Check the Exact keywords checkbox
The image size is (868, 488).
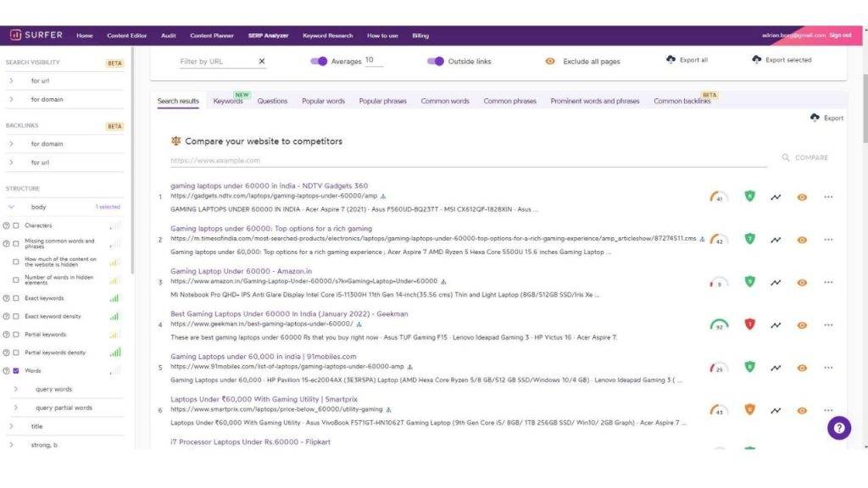(16, 298)
